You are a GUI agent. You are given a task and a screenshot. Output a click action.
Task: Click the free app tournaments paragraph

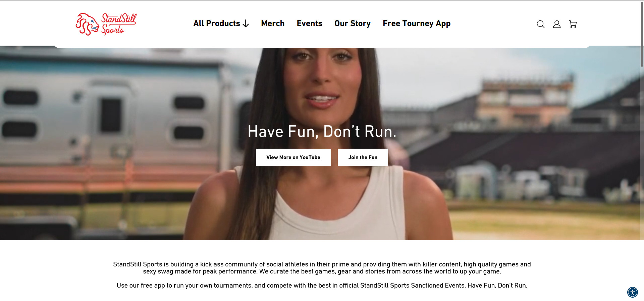(x=322, y=286)
